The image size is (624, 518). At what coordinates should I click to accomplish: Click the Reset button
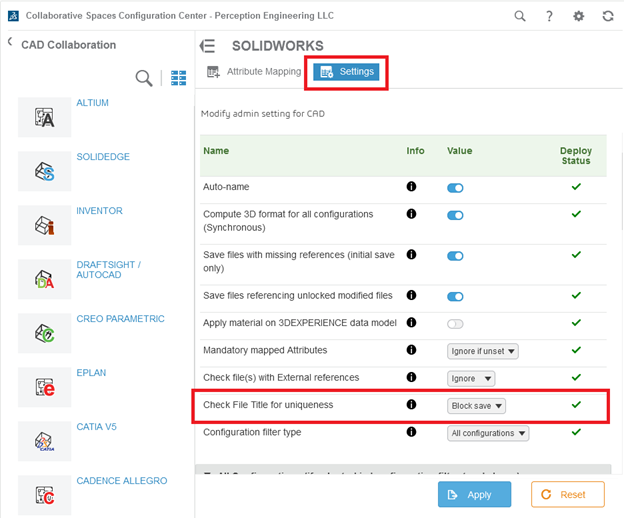[567, 495]
